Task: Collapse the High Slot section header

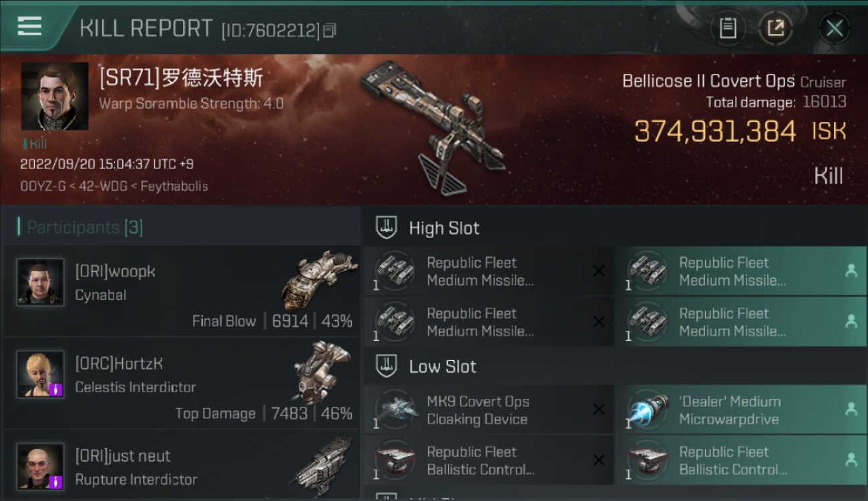Action: coord(615,228)
